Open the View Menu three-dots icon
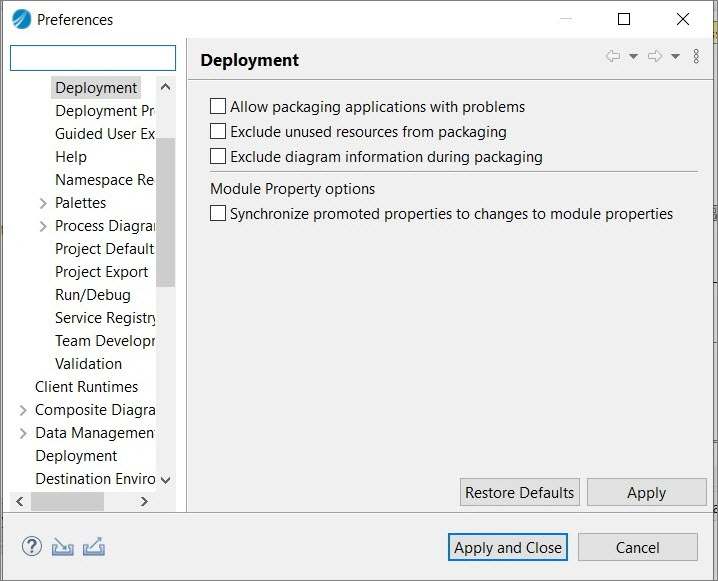The image size is (718, 581). [x=696, y=57]
